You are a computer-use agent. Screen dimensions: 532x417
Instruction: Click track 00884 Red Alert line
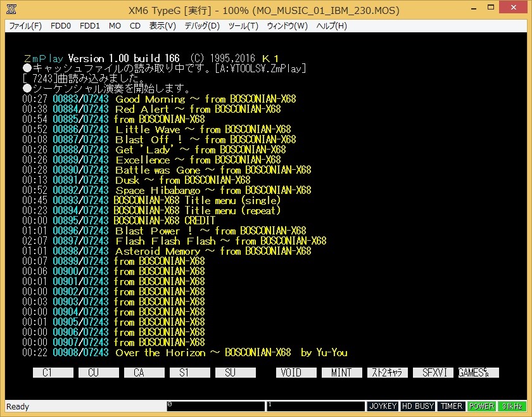pyautogui.click(x=151, y=110)
